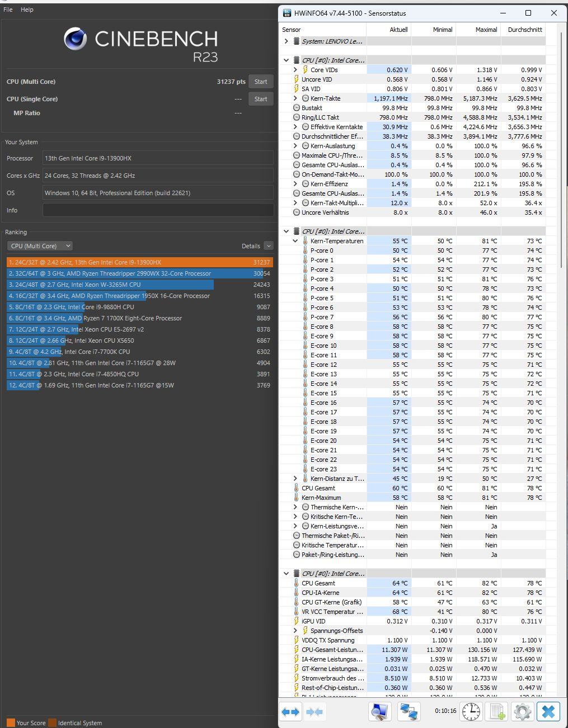Click the Uncore VID lightning icon
Image resolution: width=568 pixels, height=728 pixels.
tap(296, 79)
